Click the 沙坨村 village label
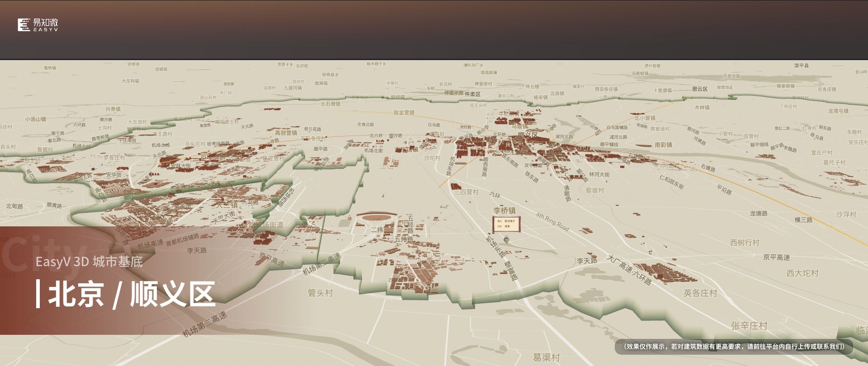This screenshot has height=366, width=868. (x=432, y=158)
